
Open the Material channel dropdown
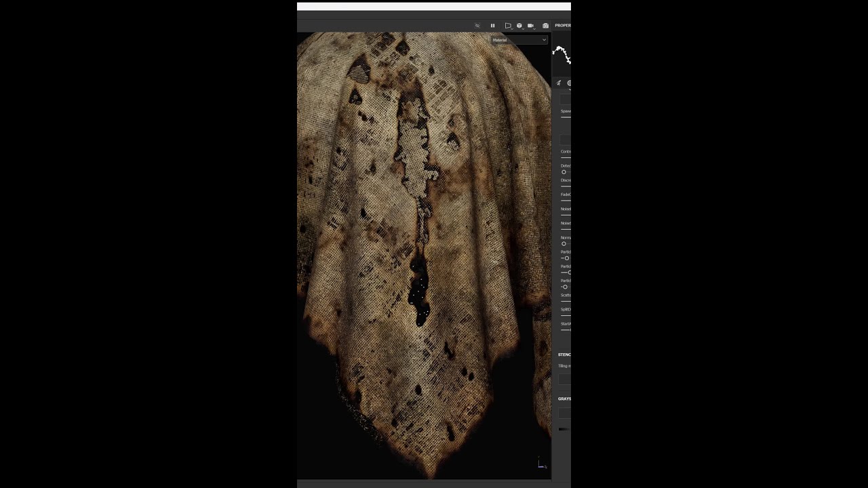[519, 40]
